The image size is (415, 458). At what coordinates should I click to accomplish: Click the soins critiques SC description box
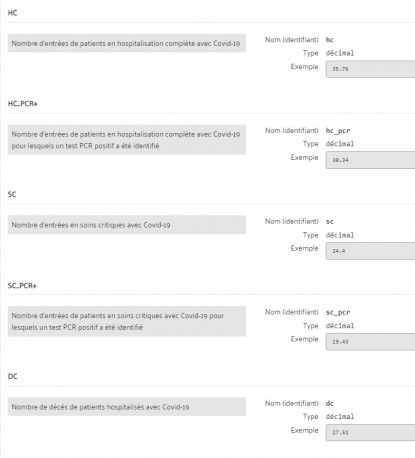pyautogui.click(x=127, y=225)
